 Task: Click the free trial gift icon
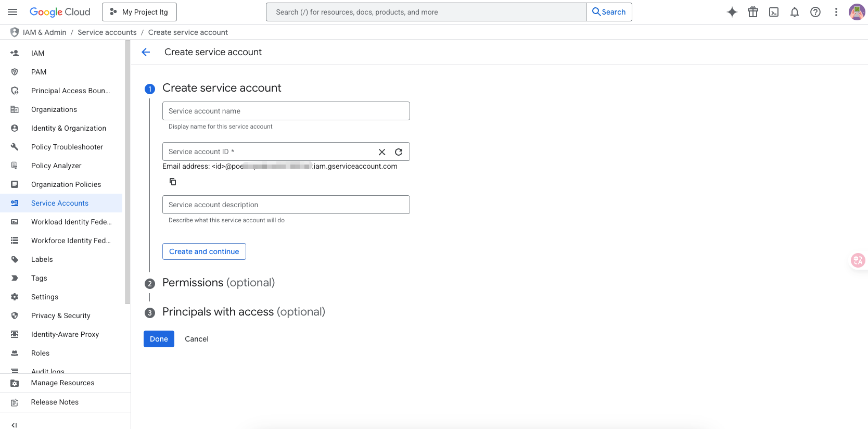752,12
